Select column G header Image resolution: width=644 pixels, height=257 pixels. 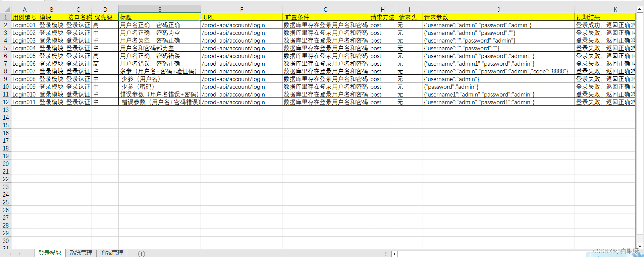(x=326, y=9)
